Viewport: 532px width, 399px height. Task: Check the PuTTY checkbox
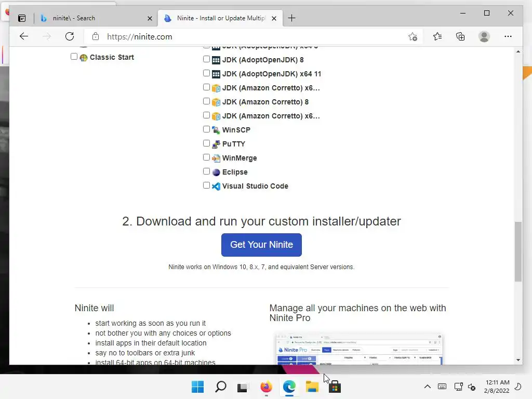[x=206, y=143]
